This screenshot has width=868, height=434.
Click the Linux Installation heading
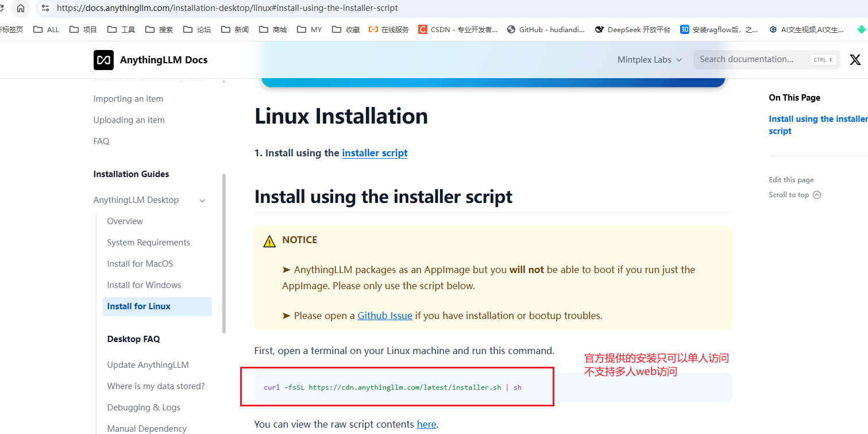click(341, 116)
